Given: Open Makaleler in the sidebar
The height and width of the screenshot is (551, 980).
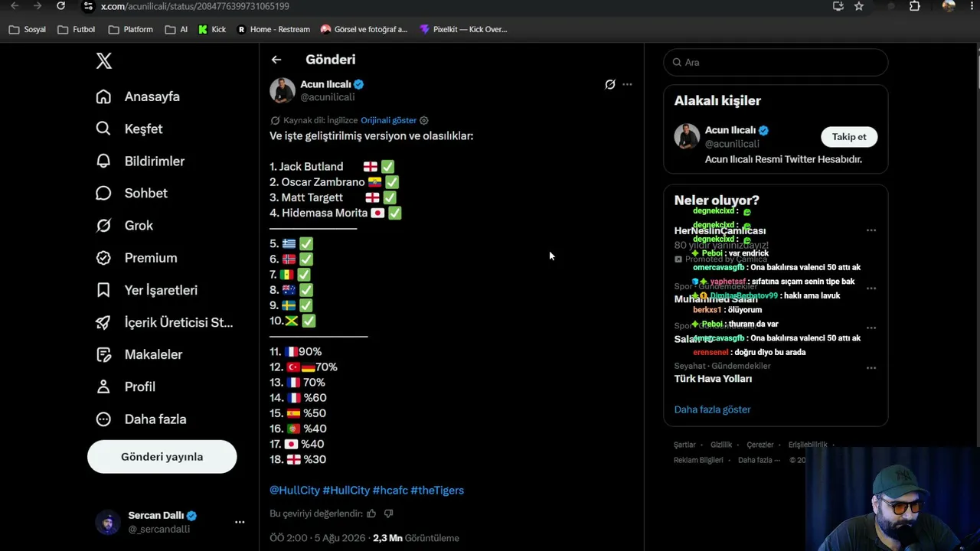Looking at the screenshot, I should [154, 354].
